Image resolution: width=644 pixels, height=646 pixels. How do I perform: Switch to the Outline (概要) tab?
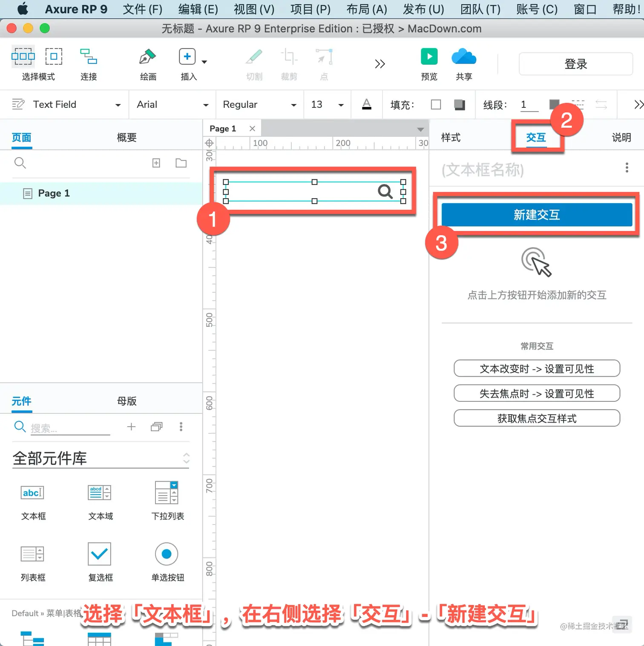[x=127, y=138]
